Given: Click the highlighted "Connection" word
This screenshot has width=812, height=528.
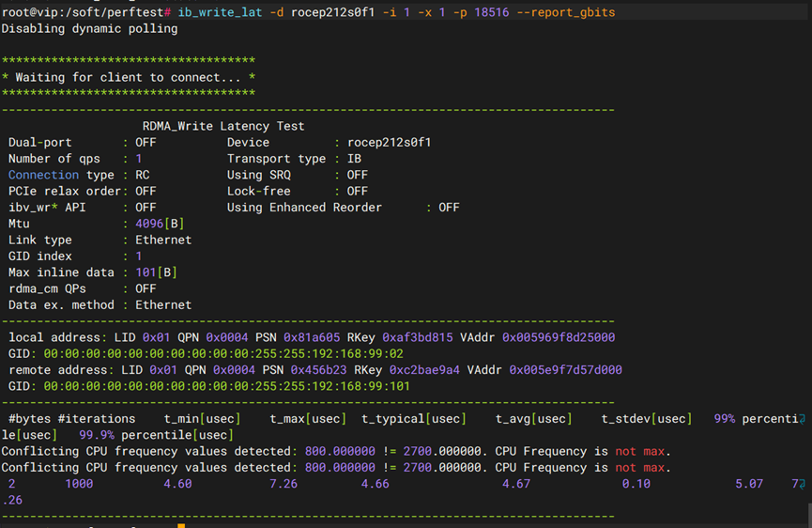Looking at the screenshot, I should (x=43, y=175).
